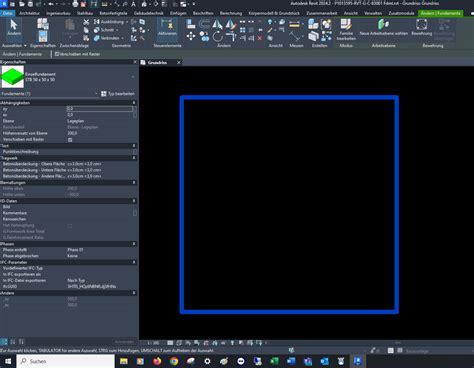The height and width of the screenshot is (368, 474).
Task: Click the Suchen taskbar search box
Action: [x=65, y=361]
